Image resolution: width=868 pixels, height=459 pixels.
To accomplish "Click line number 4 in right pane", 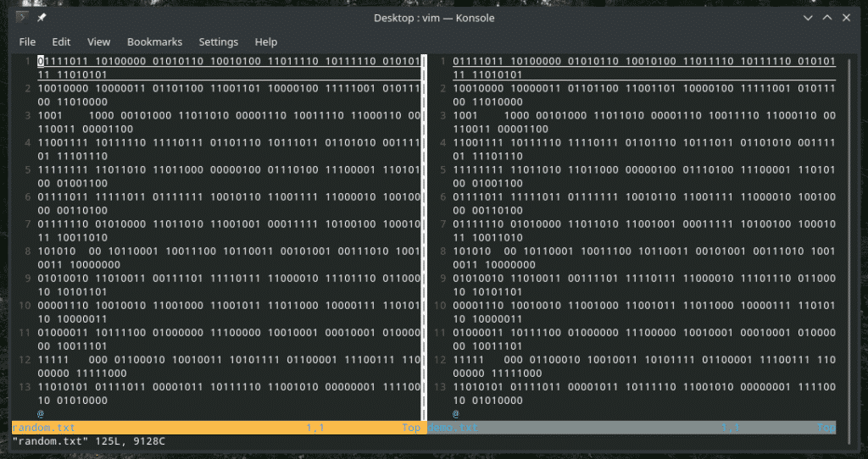I will click(x=443, y=142).
